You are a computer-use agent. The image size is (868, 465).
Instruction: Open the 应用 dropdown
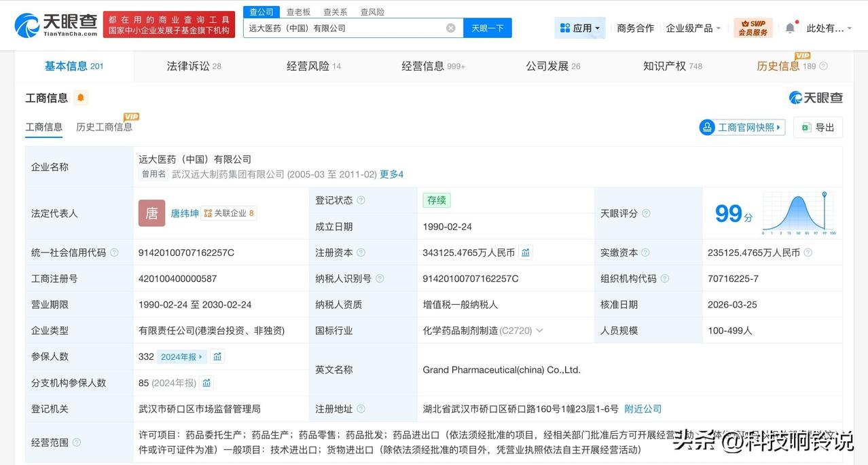[579, 27]
